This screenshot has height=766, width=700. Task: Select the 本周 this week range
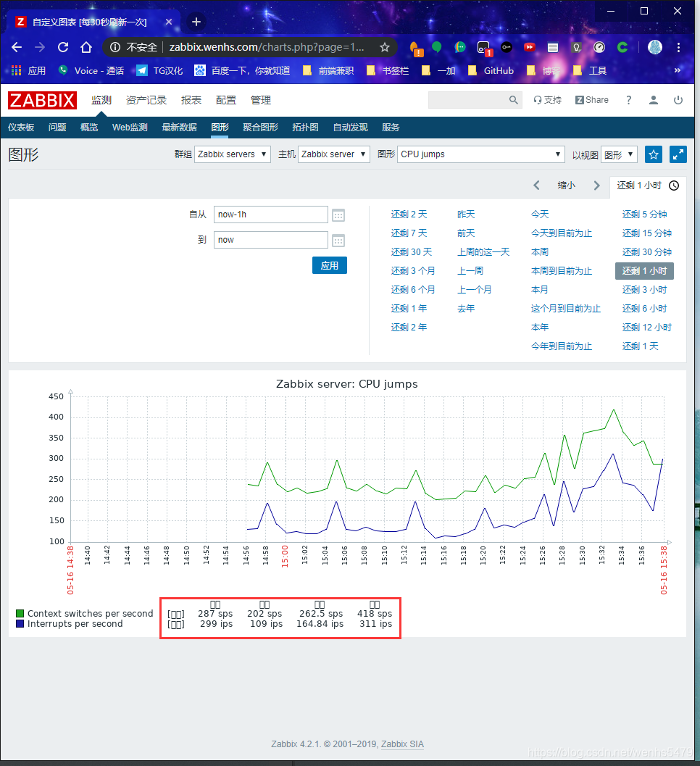tap(540, 251)
